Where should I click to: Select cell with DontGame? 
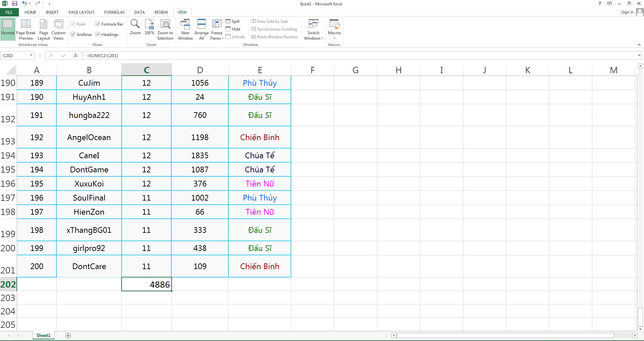89,170
